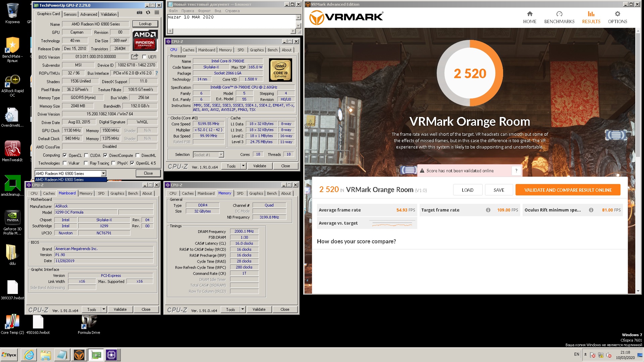Toggle Vulkan checkbox
The width and height of the screenshot is (644, 362).
point(65,163)
